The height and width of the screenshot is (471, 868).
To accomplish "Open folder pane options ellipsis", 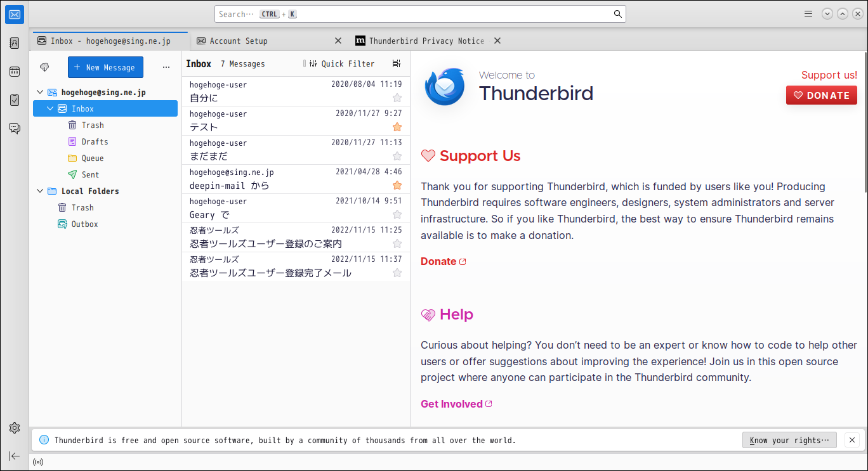I will click(x=166, y=67).
